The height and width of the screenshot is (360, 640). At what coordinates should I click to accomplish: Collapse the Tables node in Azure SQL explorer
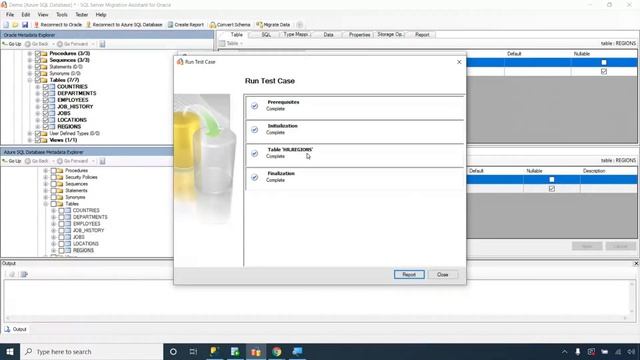(x=45, y=204)
